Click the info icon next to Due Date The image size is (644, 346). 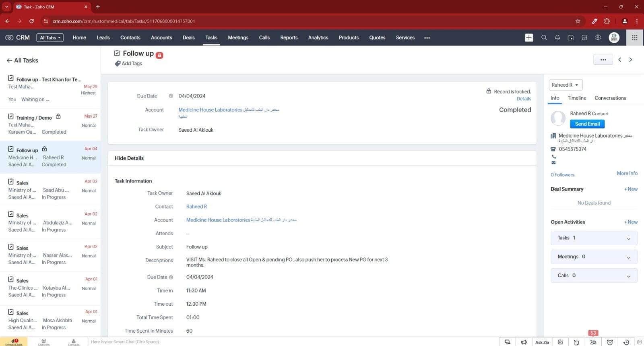tap(171, 96)
